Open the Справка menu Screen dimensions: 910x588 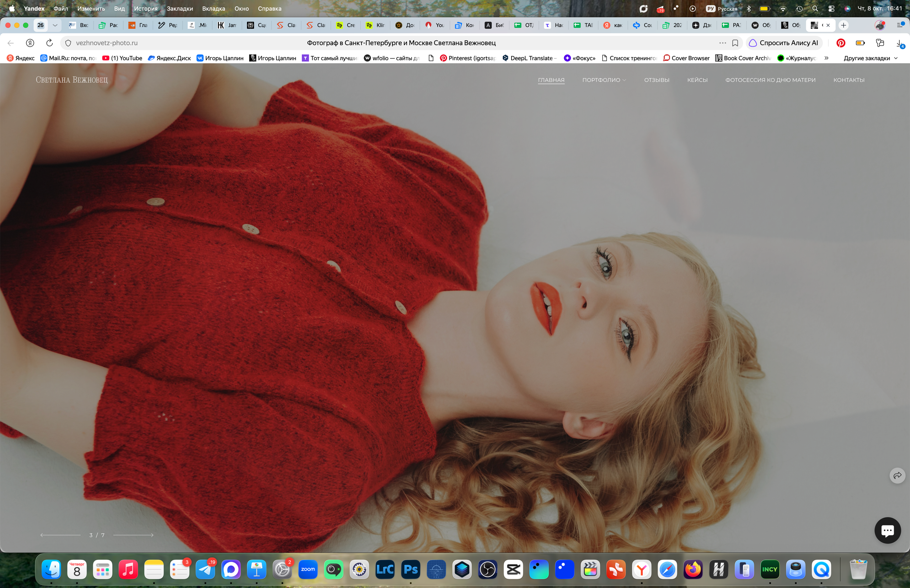(269, 9)
